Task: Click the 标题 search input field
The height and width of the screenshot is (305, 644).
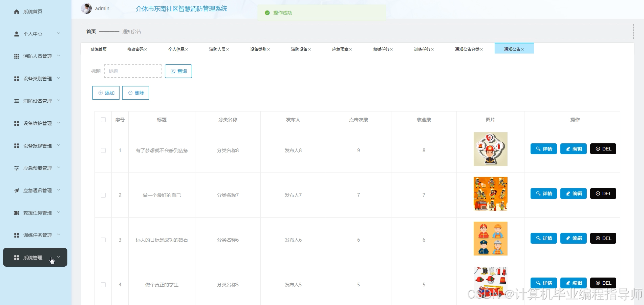Action: [133, 71]
